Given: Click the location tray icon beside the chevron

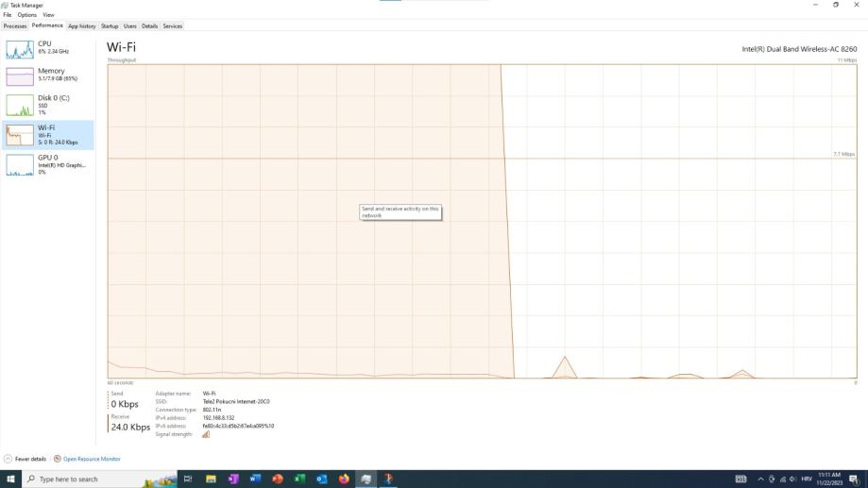Looking at the screenshot, I should click(772, 480).
